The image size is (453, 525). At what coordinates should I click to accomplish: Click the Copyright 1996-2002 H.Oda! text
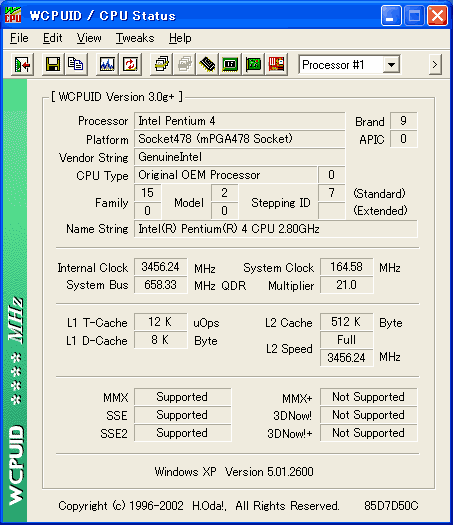[199, 506]
